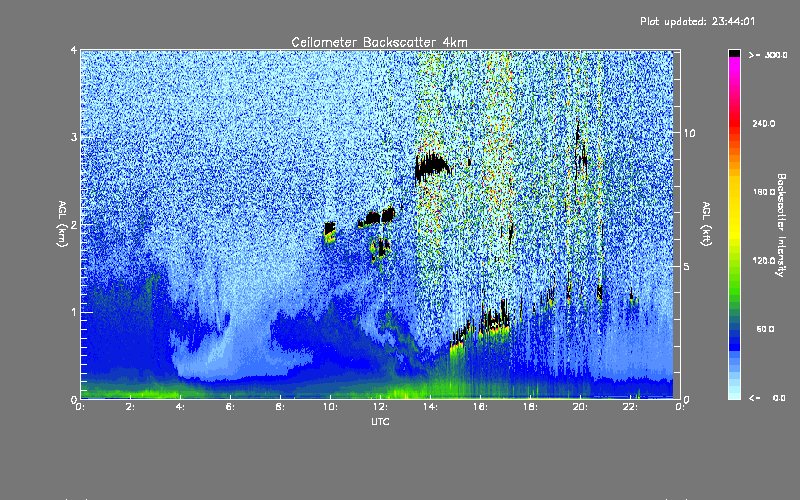This screenshot has width=800, height=500.
Task: Click the "3" tick on the km axis
Action: click(x=74, y=137)
